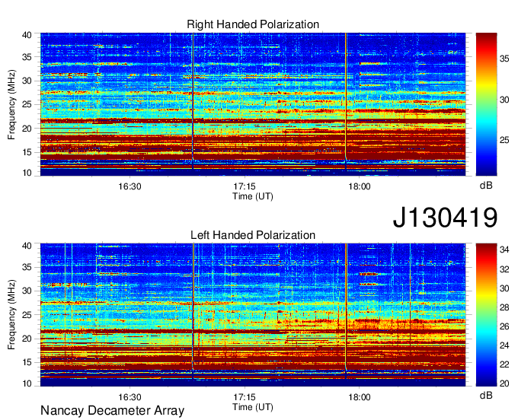Click 35 MHz tick on left-handed plot

pos(27,267)
